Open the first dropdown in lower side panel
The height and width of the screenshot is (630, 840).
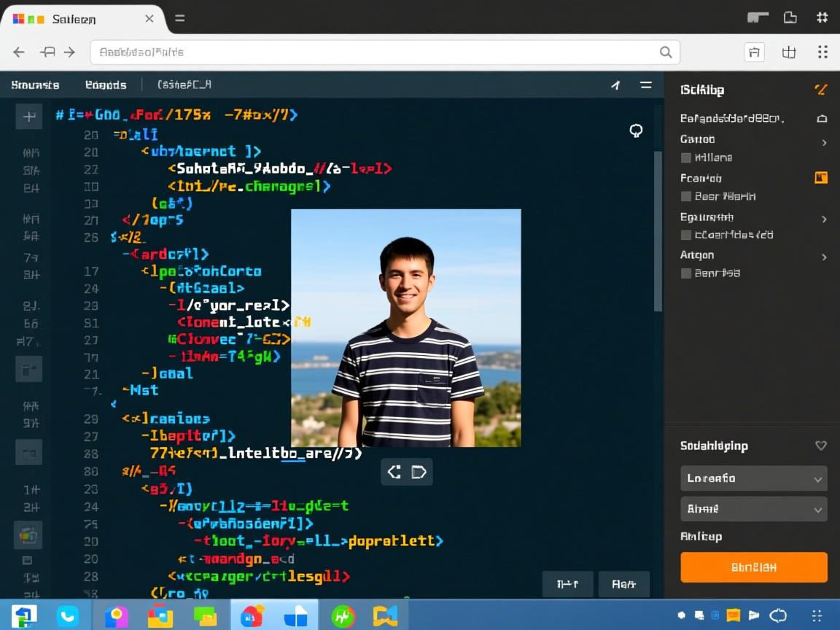753,478
